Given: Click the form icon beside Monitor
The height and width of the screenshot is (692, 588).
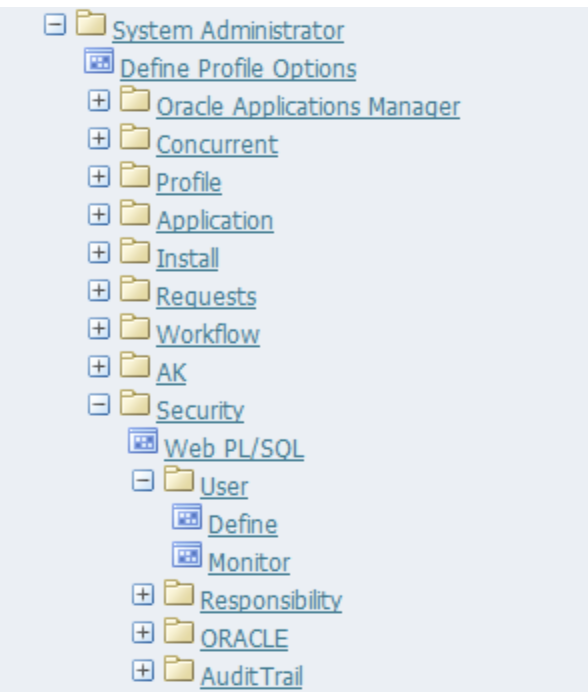Looking at the screenshot, I should click(x=187, y=554).
